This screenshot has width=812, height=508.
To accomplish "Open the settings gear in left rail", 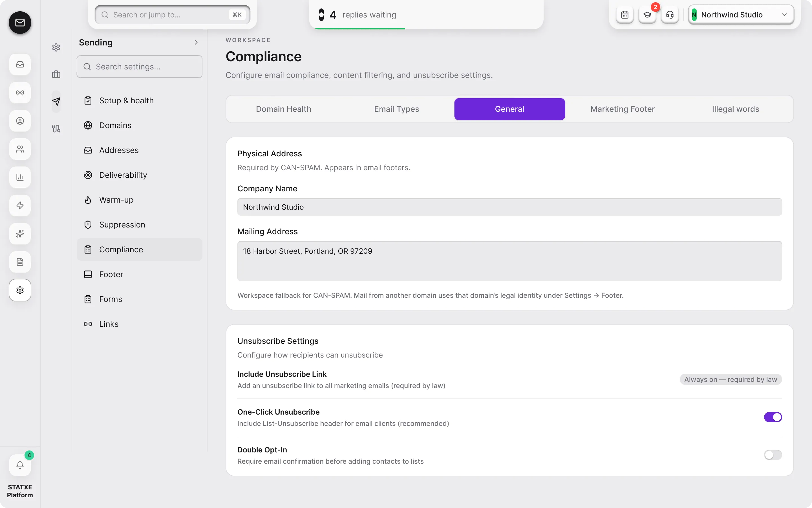I will click(20, 290).
